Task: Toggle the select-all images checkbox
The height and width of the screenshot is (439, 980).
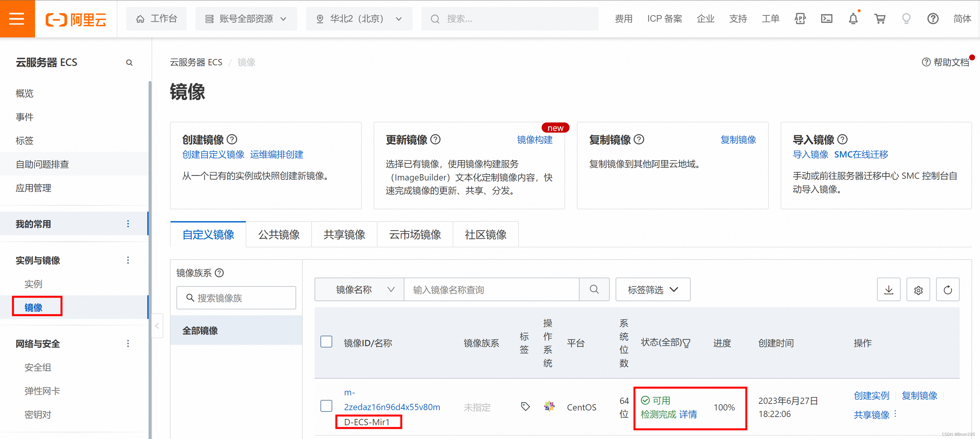Action: pos(326,342)
